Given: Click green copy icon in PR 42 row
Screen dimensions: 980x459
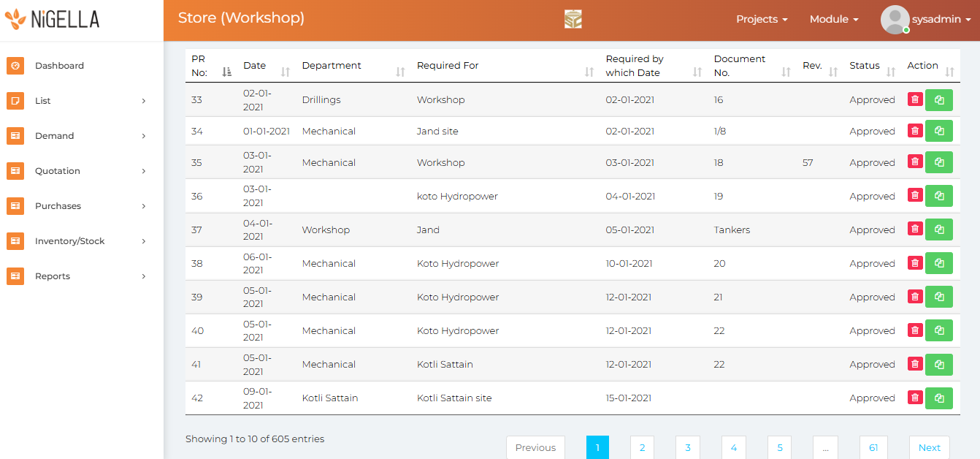Looking at the screenshot, I should (939, 398).
